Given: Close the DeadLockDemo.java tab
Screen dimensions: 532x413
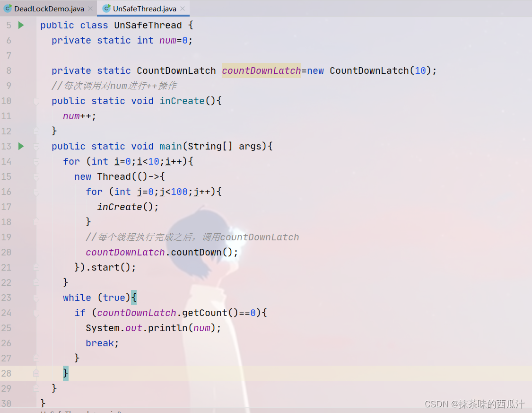Looking at the screenshot, I should pyautogui.click(x=90, y=9).
